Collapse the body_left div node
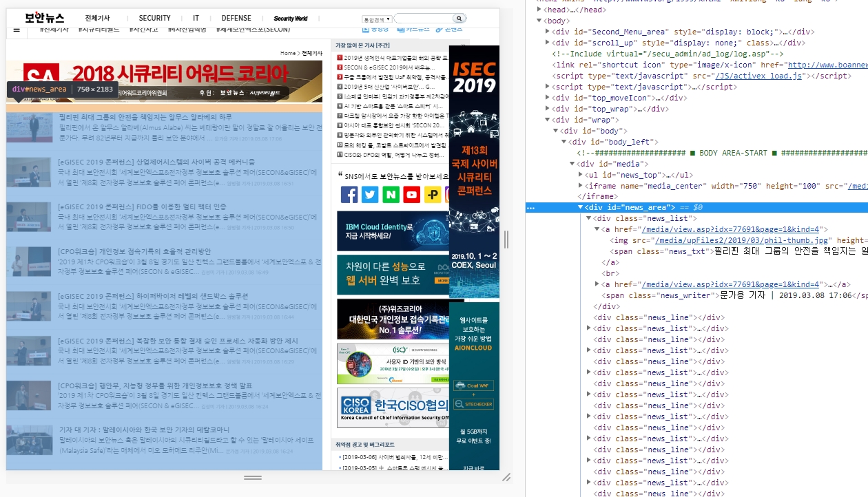This screenshot has width=868, height=497. (564, 141)
